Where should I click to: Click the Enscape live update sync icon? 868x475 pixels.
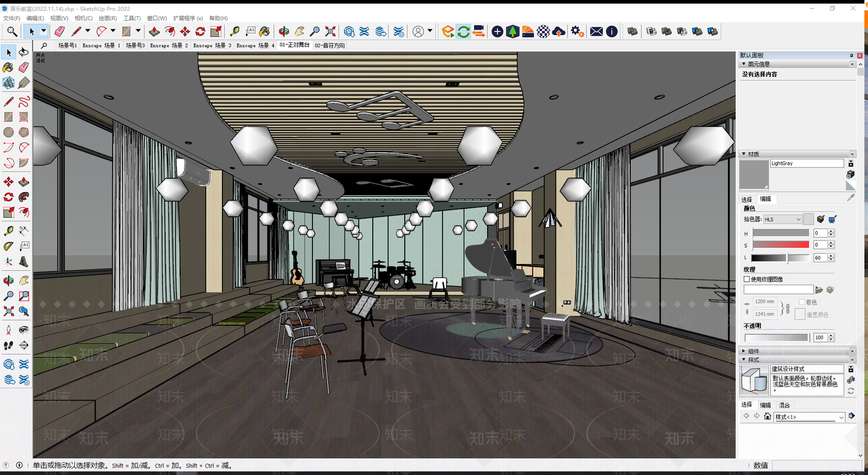click(463, 31)
